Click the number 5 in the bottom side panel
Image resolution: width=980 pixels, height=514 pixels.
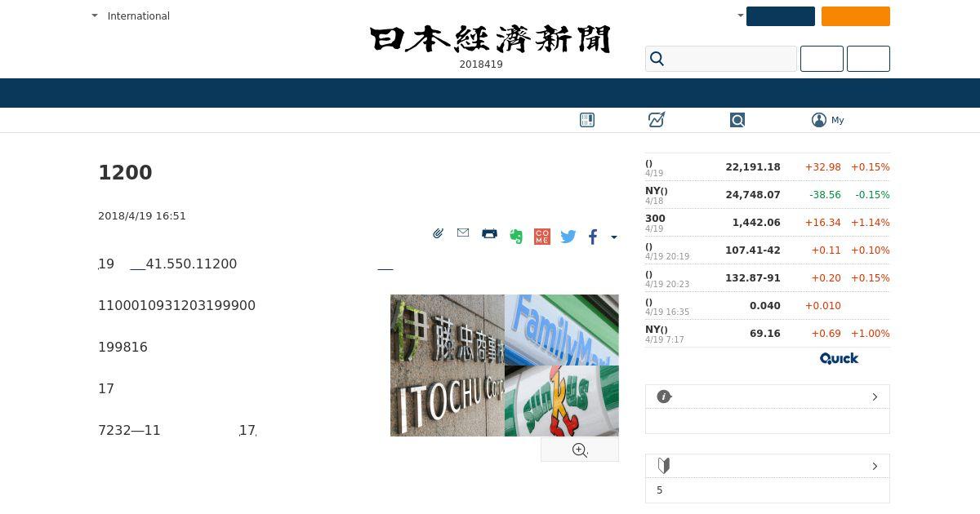click(660, 490)
